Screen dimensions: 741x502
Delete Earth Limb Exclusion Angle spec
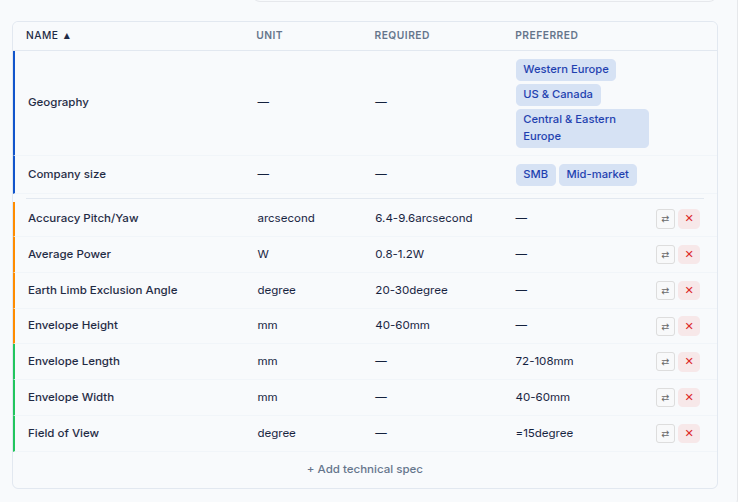pyautogui.click(x=689, y=291)
